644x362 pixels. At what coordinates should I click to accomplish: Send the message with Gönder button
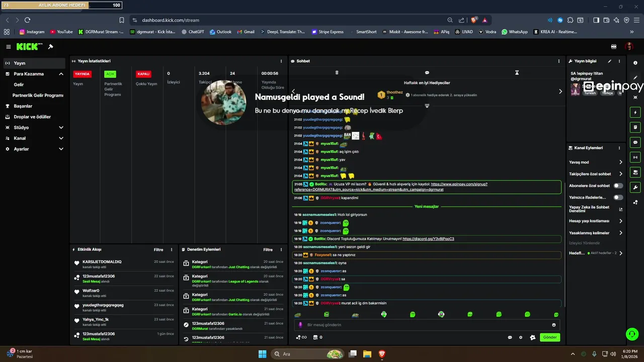click(550, 337)
